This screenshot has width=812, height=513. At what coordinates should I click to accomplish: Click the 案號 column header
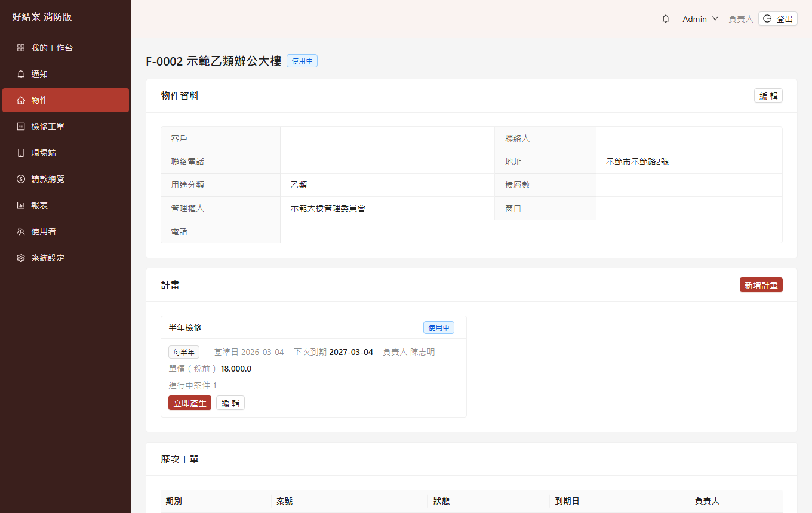point(284,501)
